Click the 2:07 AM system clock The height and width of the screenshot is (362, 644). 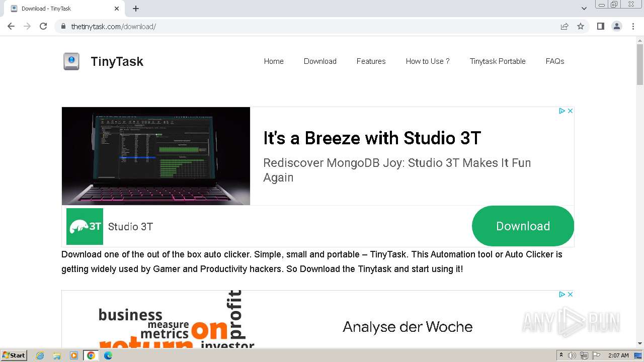[618, 355]
